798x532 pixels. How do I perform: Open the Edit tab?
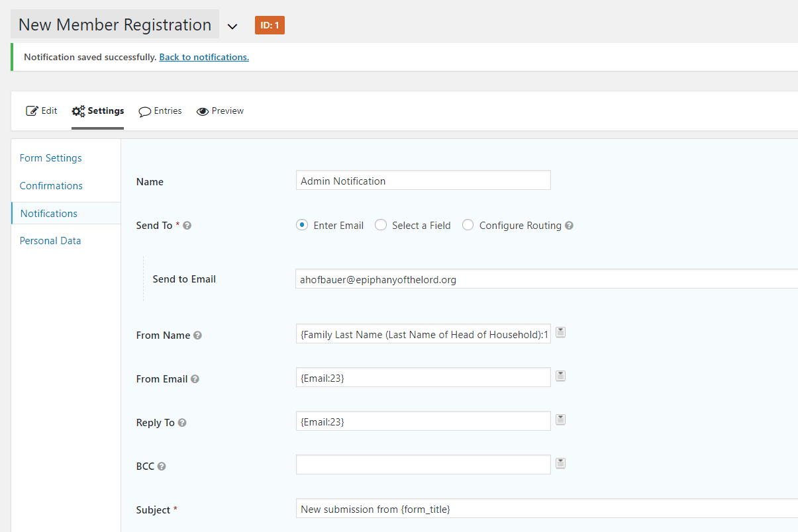(x=42, y=111)
